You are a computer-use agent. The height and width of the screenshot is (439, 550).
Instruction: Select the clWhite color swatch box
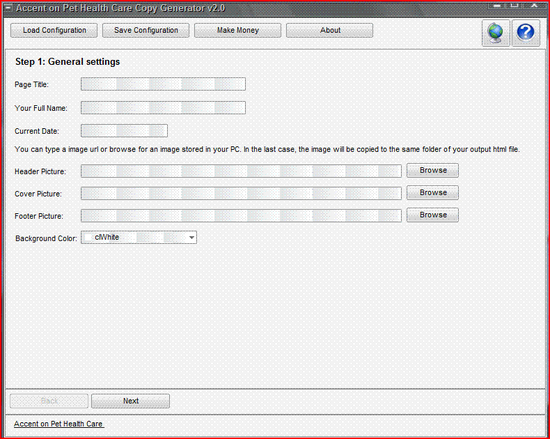click(x=88, y=237)
